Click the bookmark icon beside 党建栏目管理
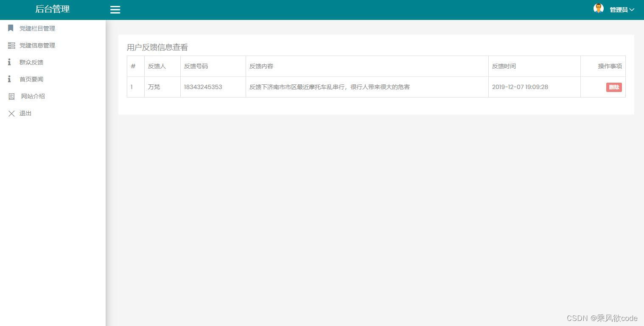Viewport: 644px width, 326px height. [11, 28]
